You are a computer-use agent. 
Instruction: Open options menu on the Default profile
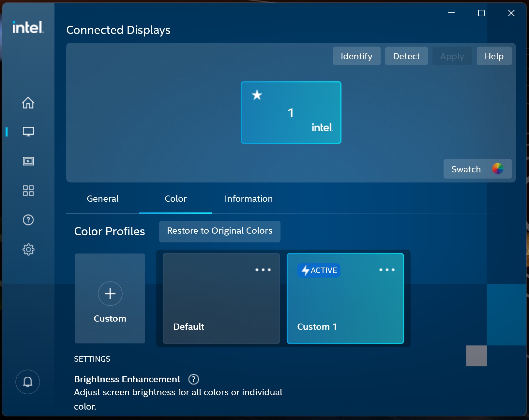point(263,270)
